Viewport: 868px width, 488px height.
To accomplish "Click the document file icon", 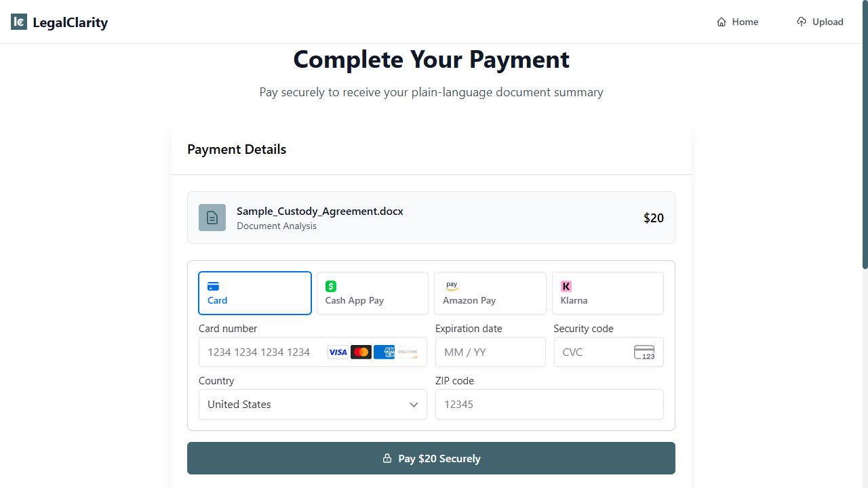I will pos(212,218).
